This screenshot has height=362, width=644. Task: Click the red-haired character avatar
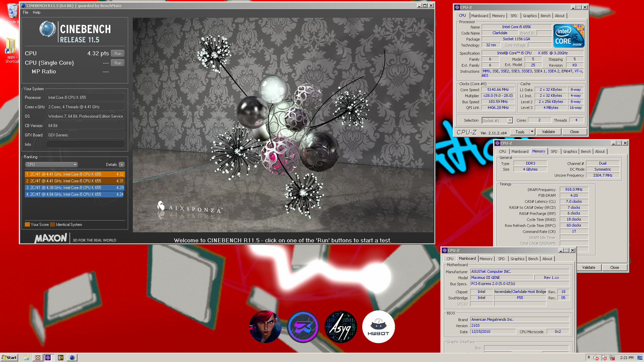click(x=265, y=327)
